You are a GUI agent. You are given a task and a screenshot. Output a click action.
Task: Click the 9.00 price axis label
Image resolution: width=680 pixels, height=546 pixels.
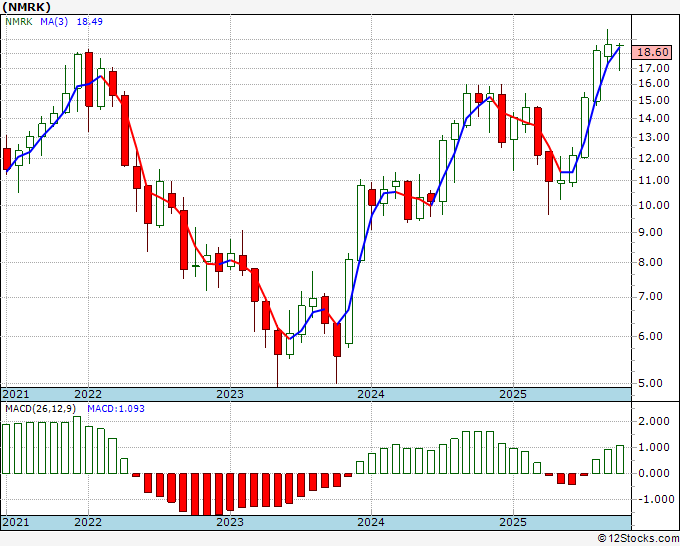(651, 232)
